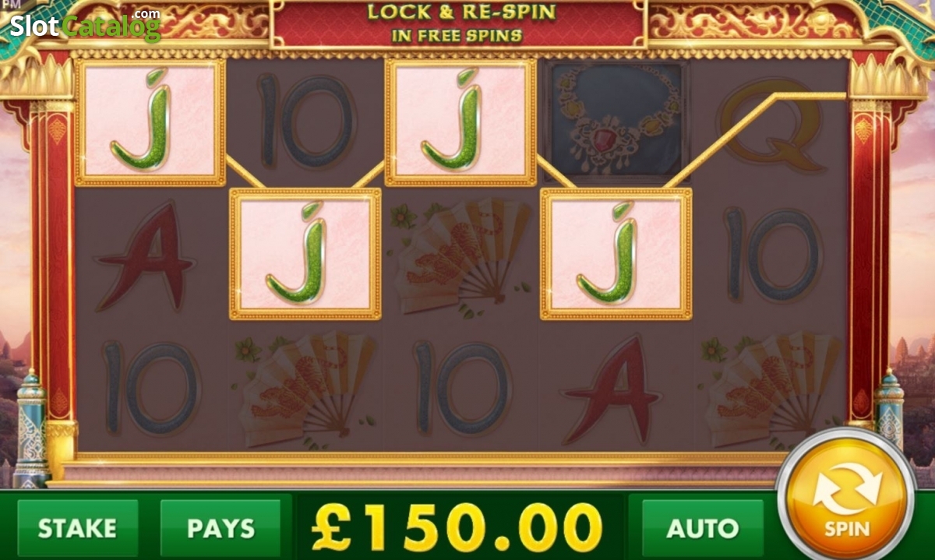Click the £150.00 win amount display
This screenshot has height=560, width=935.
(x=457, y=527)
